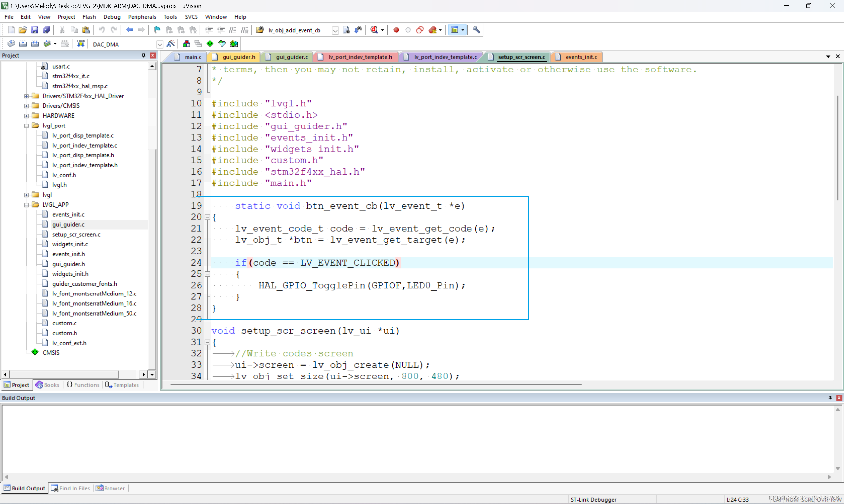
Task: Toggle a breakpoint with the red circle icon
Action: (x=396, y=30)
